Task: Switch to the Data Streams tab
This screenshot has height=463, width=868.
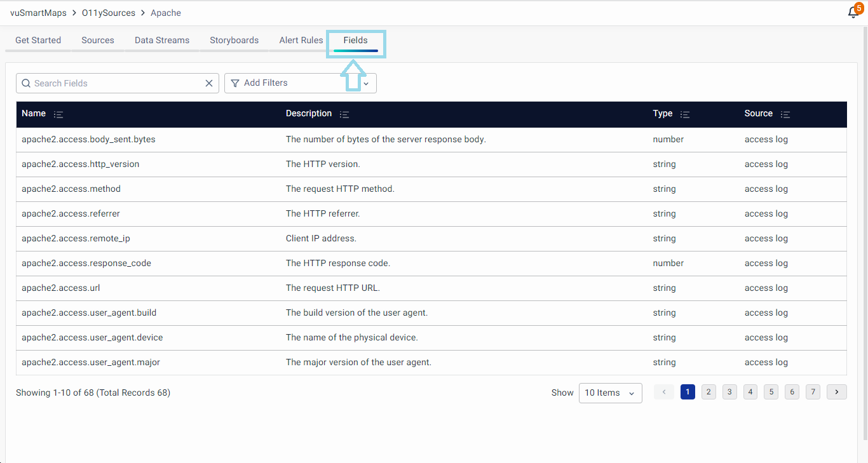Action: point(162,40)
